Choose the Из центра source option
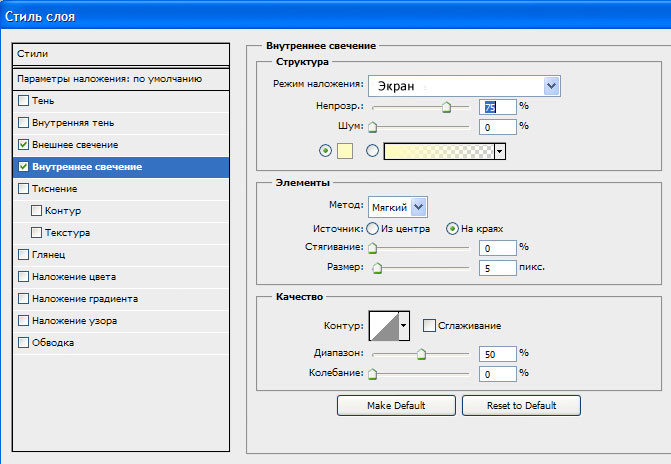671x464 pixels. (372, 229)
